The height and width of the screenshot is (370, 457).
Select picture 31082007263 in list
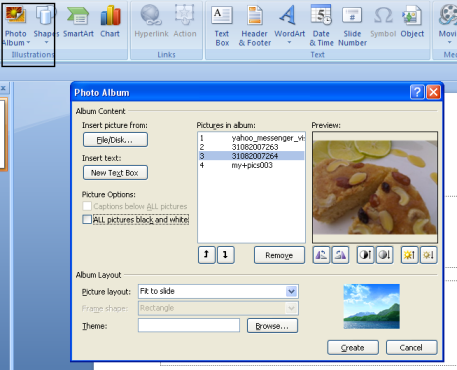[x=251, y=147]
